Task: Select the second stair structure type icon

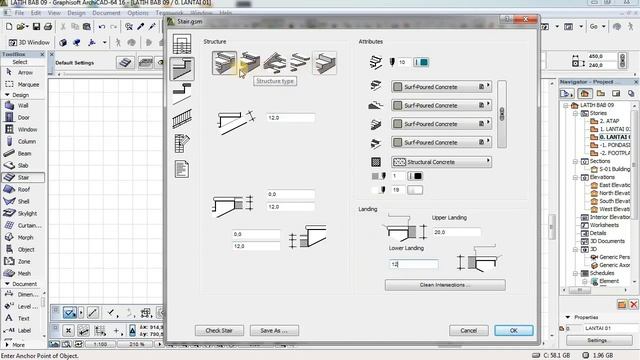Action: 250,63
